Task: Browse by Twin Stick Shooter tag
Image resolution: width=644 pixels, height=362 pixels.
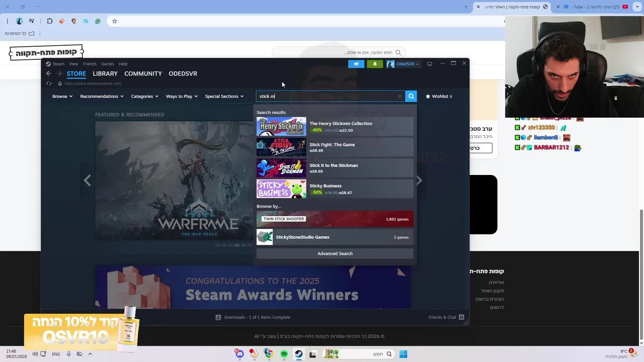Action: pos(335,219)
